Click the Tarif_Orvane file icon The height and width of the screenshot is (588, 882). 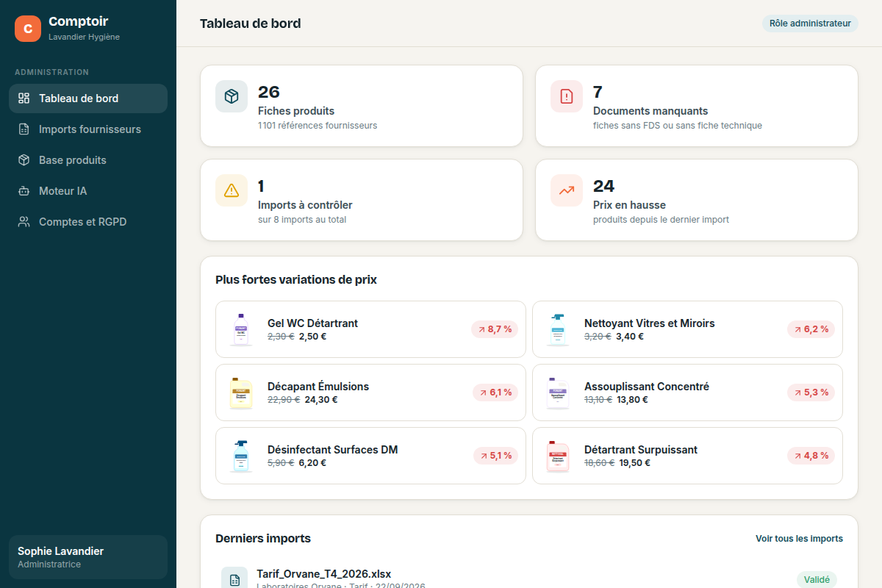click(234, 579)
